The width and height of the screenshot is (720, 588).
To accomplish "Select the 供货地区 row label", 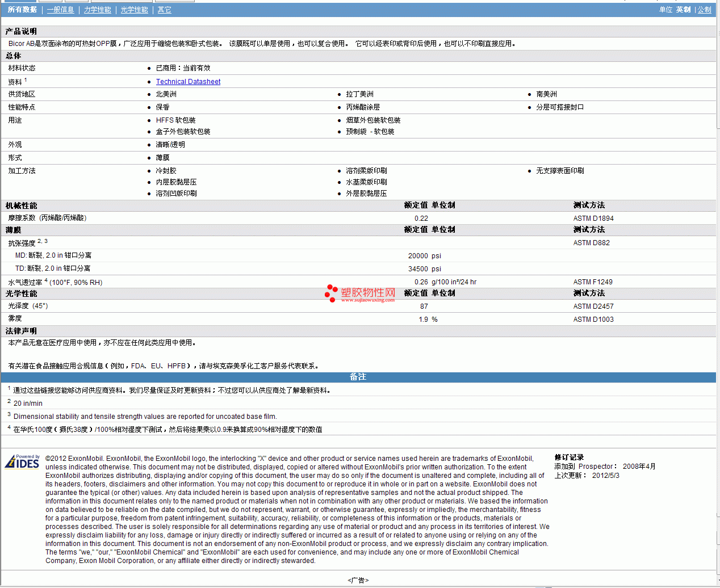I will (22, 94).
